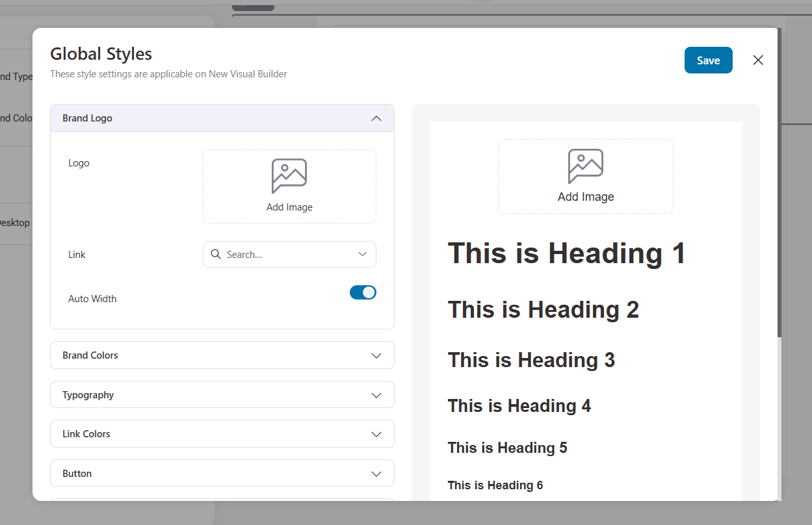Image resolution: width=812 pixels, height=525 pixels.
Task: Expand the Typography section
Action: (x=376, y=394)
